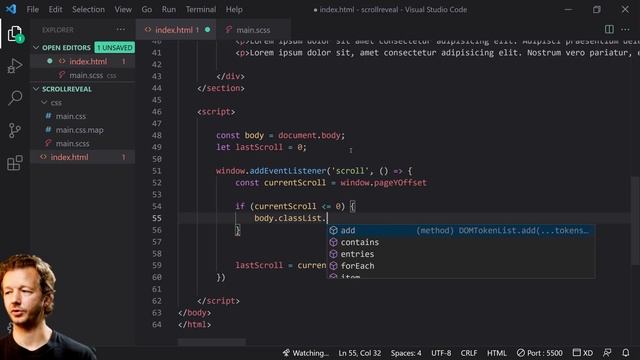Open the Help menu

pyautogui.click(x=234, y=9)
